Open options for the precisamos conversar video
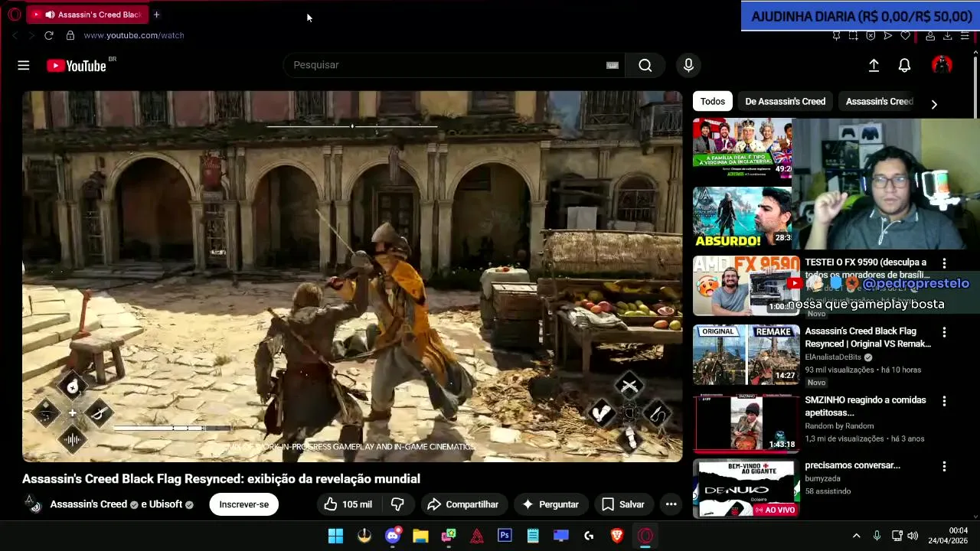Viewport: 980px width, 551px height. point(944,466)
